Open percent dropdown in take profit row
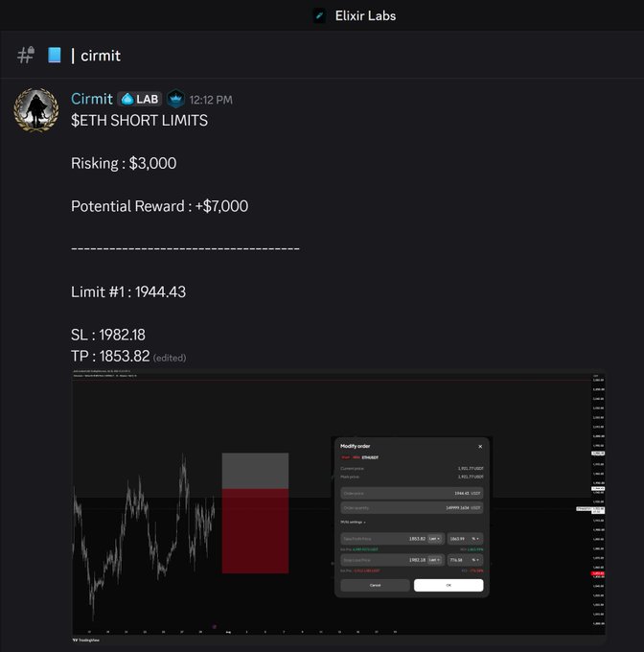Image resolution: width=644 pixels, height=652 pixels. [x=475, y=539]
